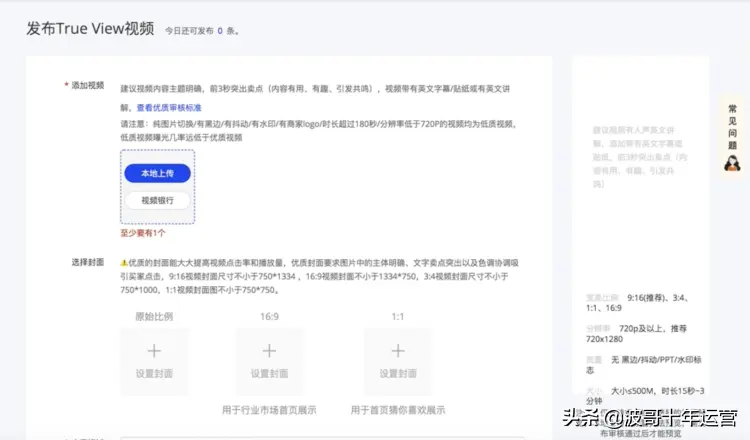Viewport: 750px width, 440px height.
Task: Open the 查看优质审核标准 link
Action: click(169, 107)
